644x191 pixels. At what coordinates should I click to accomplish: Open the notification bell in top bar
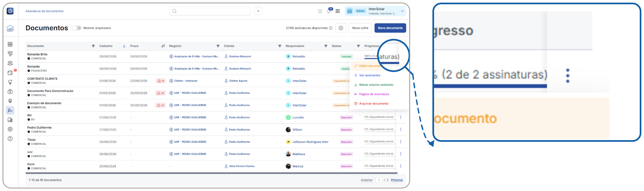[x=329, y=11]
